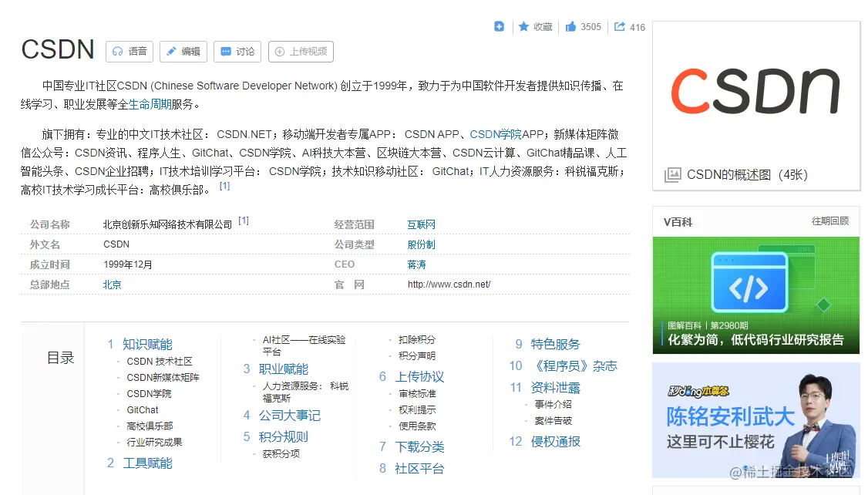This screenshot has width=868, height=495.
Task: Follow the 生命周期 hyperlink
Action: point(150,104)
